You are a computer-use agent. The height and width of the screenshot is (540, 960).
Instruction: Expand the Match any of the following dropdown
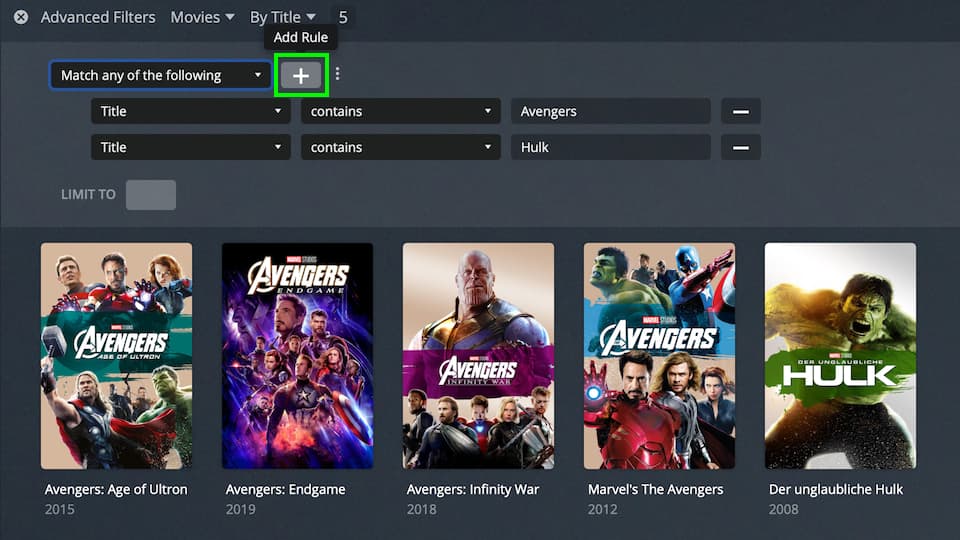point(161,75)
